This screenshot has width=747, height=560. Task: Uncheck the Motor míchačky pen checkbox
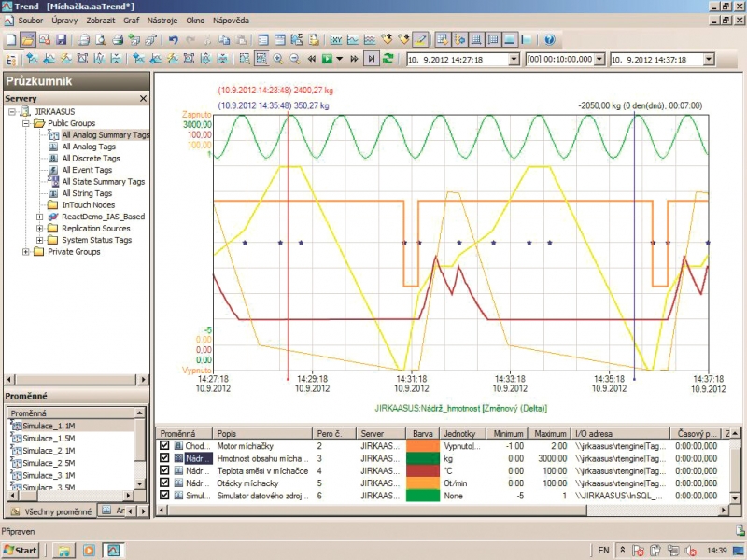165,446
